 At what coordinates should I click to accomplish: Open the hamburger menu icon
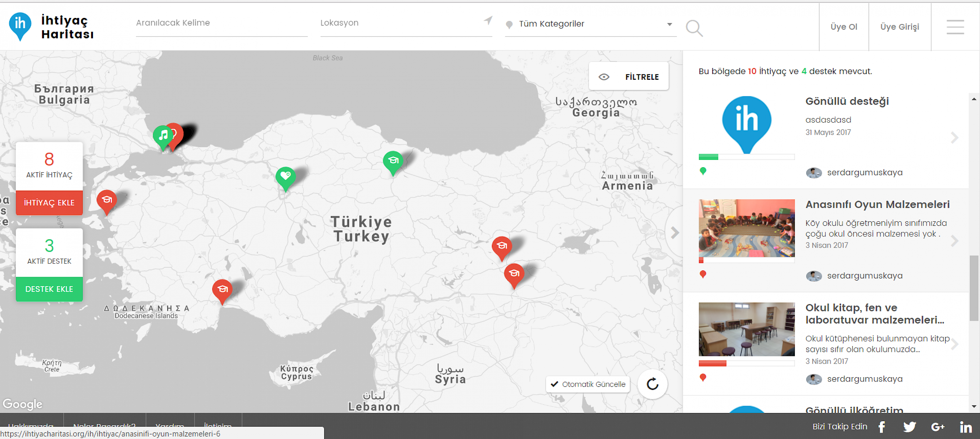coord(955,27)
